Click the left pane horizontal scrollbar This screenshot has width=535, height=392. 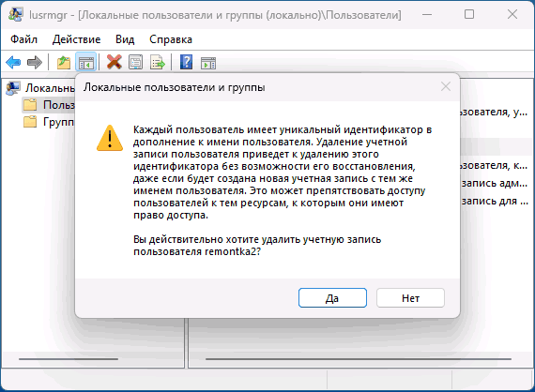[x=69, y=359]
